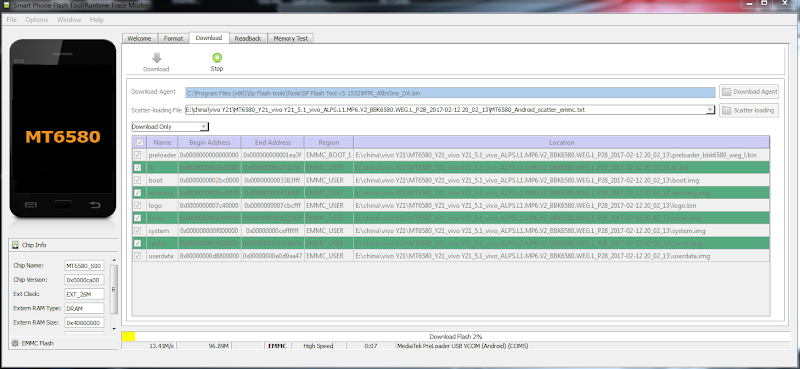
Task: Switch to the Memory Test tab
Action: coord(291,38)
